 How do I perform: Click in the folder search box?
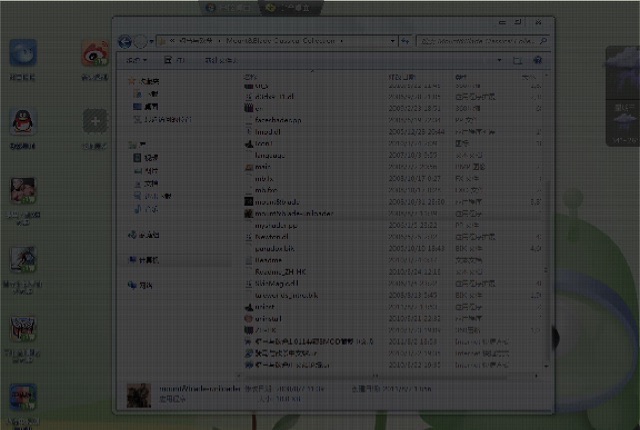coord(480,41)
